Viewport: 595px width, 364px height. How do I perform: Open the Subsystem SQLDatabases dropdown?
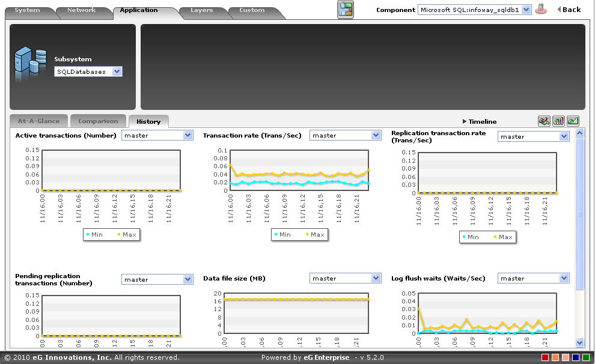click(88, 71)
